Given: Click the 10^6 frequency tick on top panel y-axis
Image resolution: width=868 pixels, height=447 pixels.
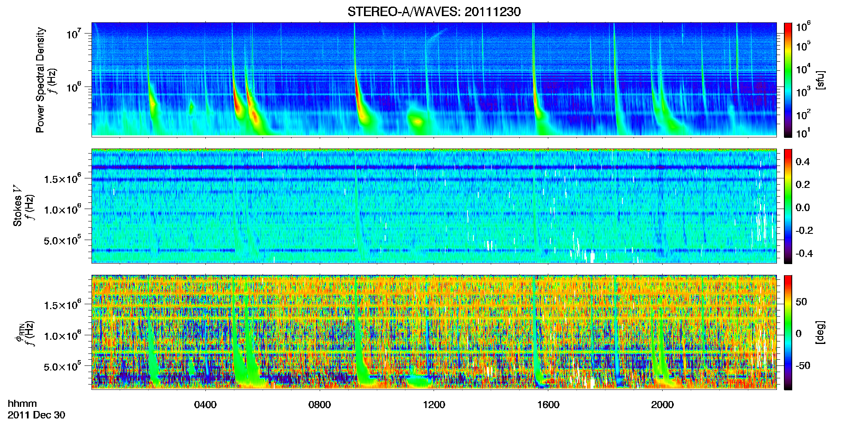Looking at the screenshot, I should [73, 87].
